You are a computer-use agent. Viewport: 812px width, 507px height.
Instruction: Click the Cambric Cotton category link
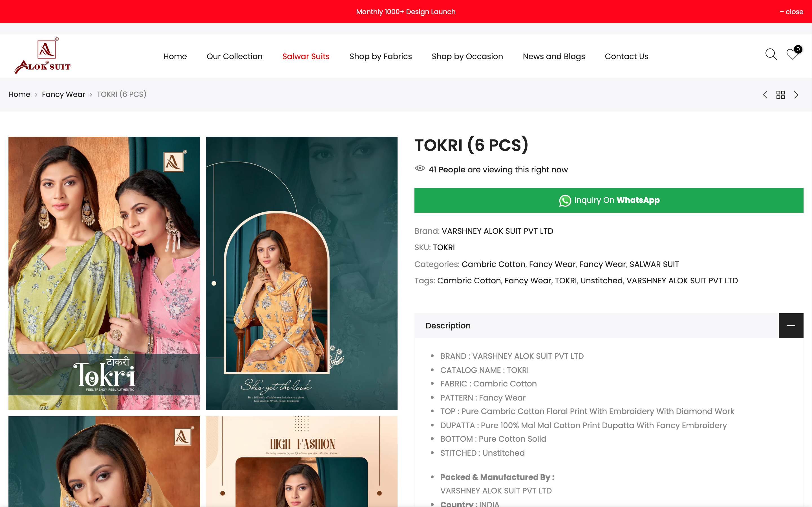click(x=493, y=264)
